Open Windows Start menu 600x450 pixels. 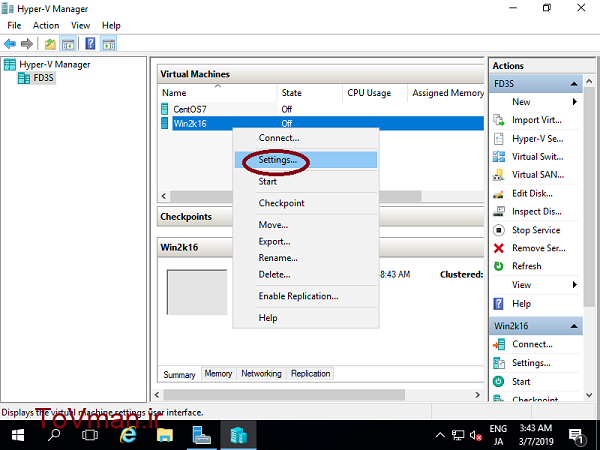tap(18, 435)
